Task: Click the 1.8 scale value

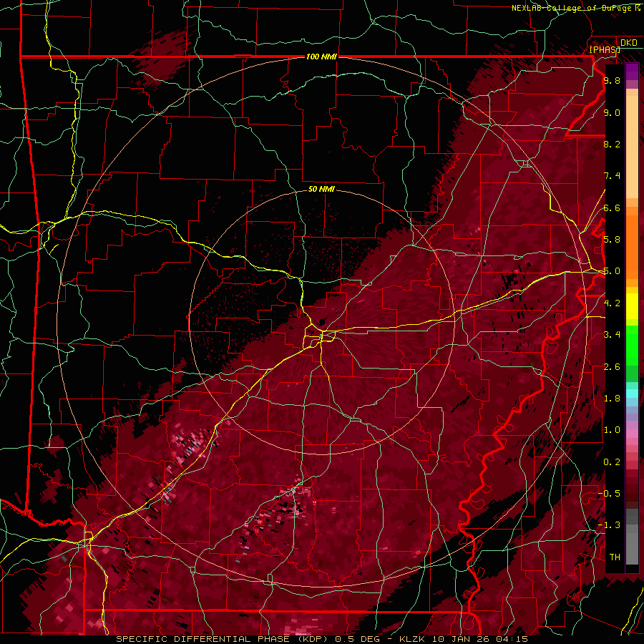Action: pos(612,399)
